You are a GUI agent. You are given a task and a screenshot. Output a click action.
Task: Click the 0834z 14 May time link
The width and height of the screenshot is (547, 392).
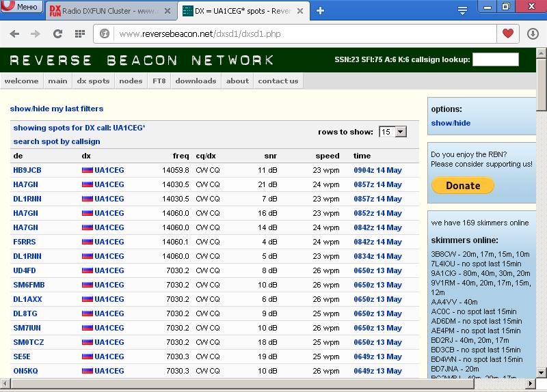tap(378, 256)
